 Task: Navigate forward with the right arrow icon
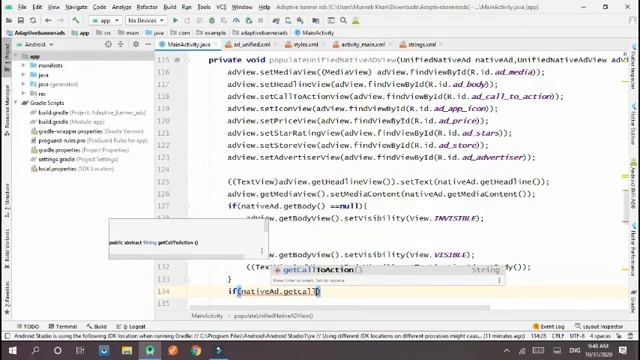(x=60, y=20)
